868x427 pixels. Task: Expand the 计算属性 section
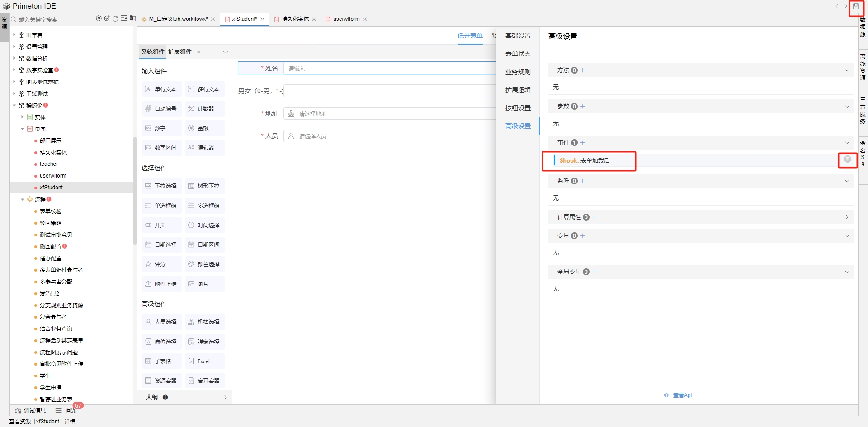point(846,217)
